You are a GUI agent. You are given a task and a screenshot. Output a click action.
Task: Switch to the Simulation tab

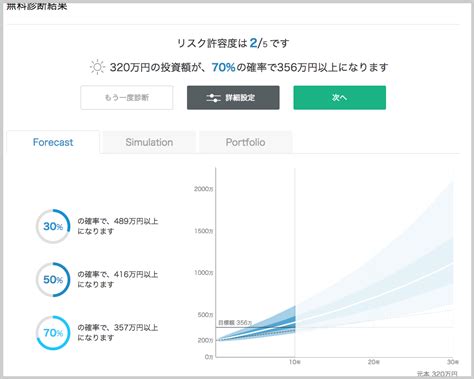click(x=149, y=142)
